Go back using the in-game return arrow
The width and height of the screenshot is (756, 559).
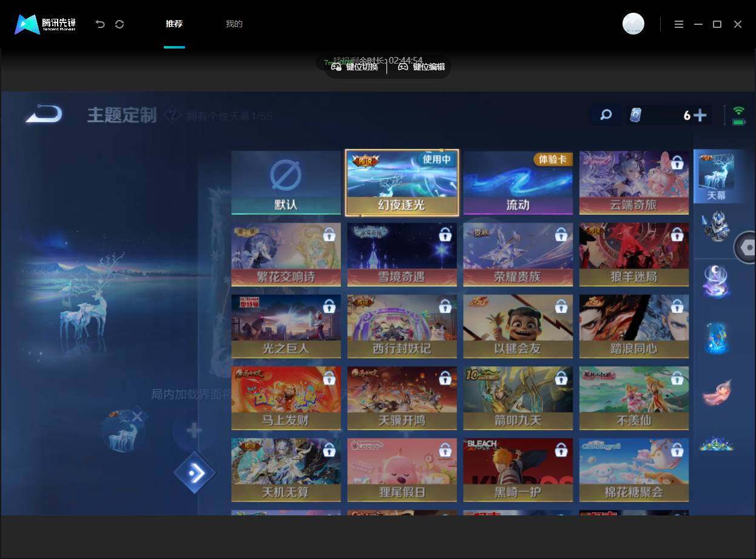click(x=44, y=113)
